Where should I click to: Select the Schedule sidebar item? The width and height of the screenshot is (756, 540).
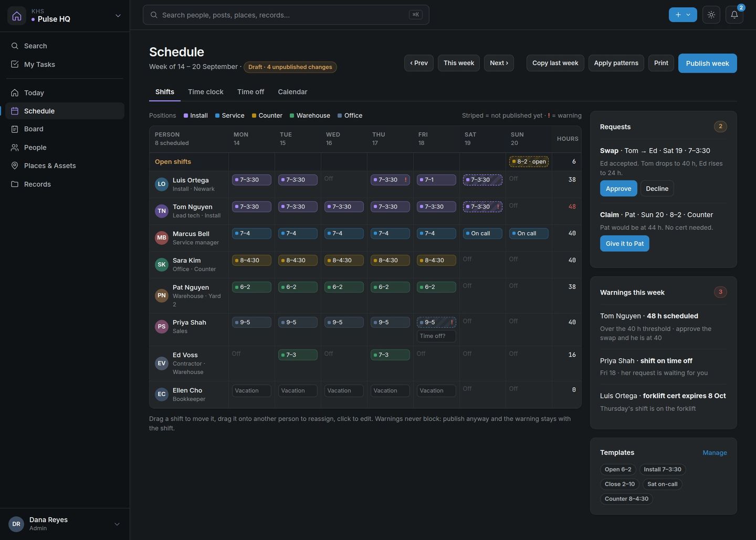[x=65, y=111]
